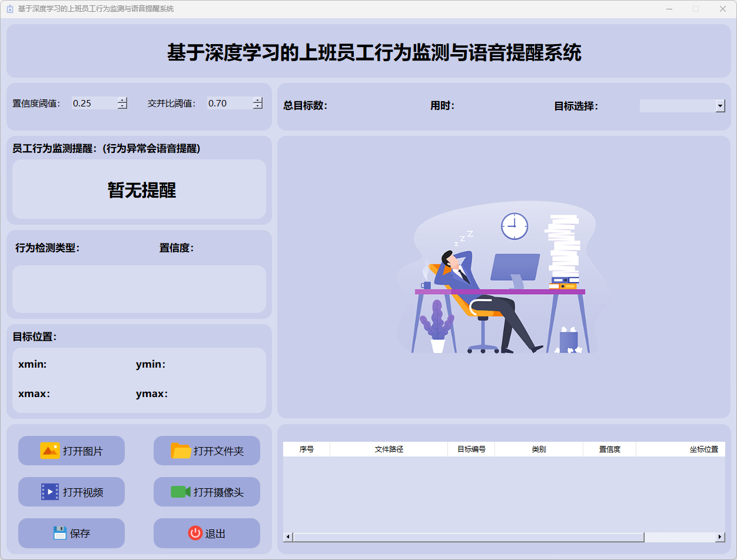Click the 保存 button text
Viewport: 737px width, 560px height.
coord(80,534)
